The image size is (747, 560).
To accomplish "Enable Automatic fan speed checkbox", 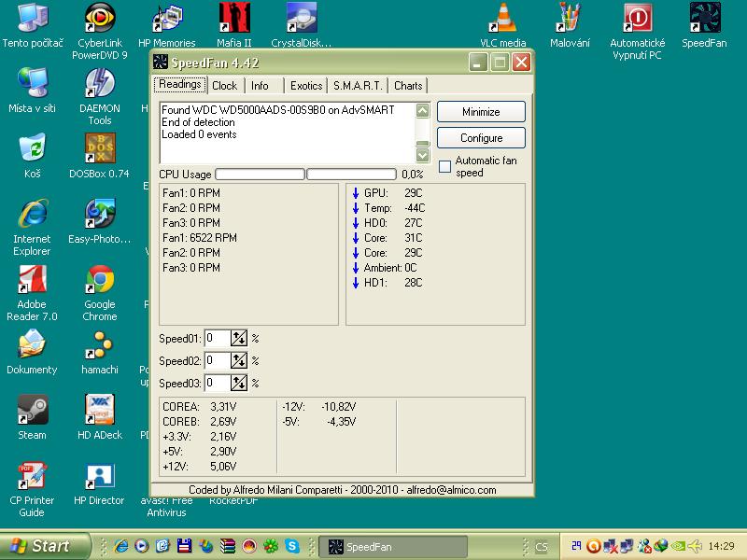I will pyautogui.click(x=445, y=167).
